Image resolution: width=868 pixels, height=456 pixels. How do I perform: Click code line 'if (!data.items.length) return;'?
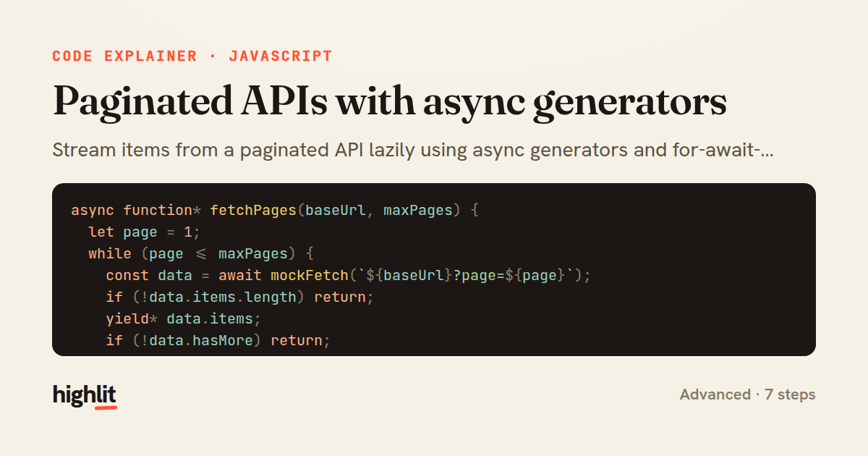[240, 297]
